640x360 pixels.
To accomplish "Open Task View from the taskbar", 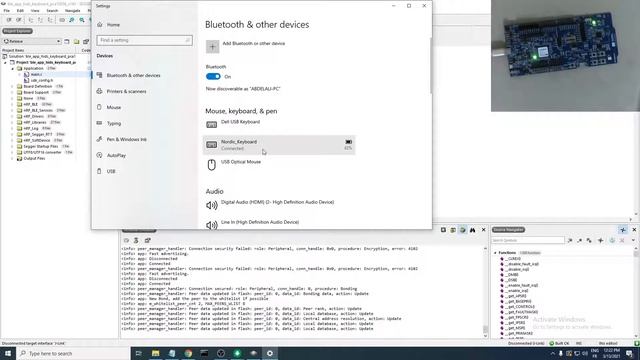I will tap(138, 353).
